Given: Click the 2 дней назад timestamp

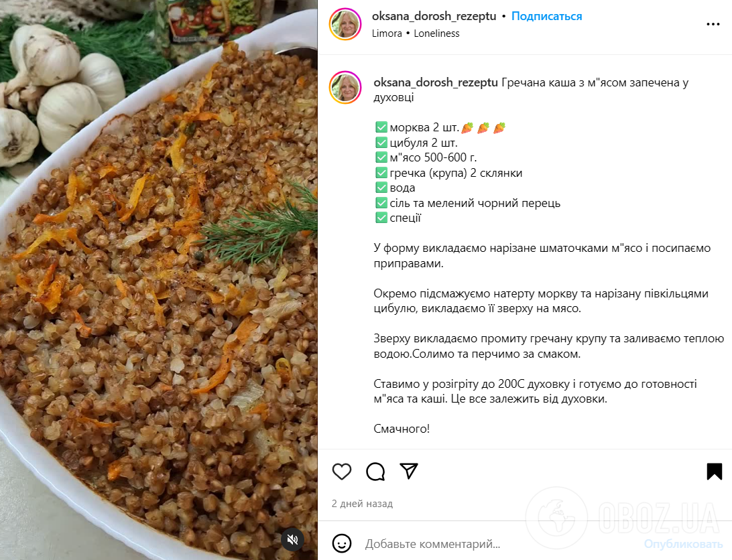Looking at the screenshot, I should click(x=362, y=504).
